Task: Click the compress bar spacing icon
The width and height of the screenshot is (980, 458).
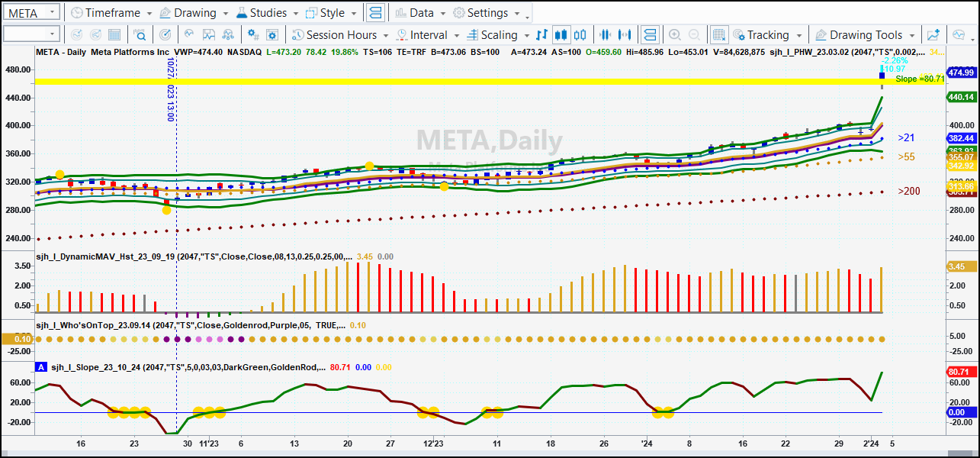Action: (606, 35)
